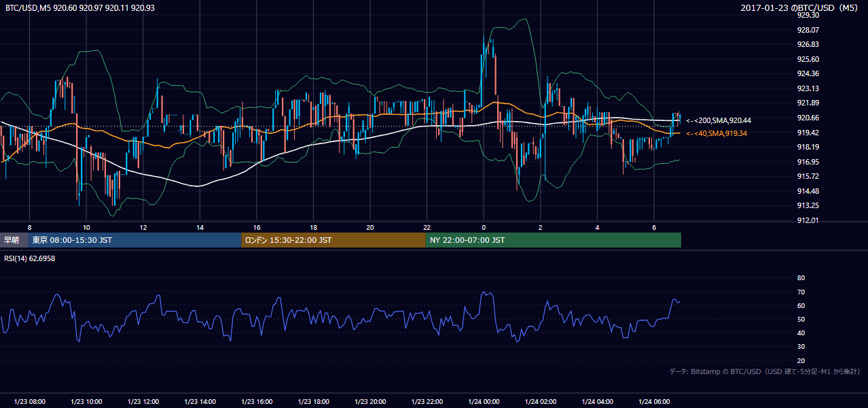Click the 1/23 10:00 time axis label
Image resolution: width=868 pixels, height=408 pixels.
point(86,402)
